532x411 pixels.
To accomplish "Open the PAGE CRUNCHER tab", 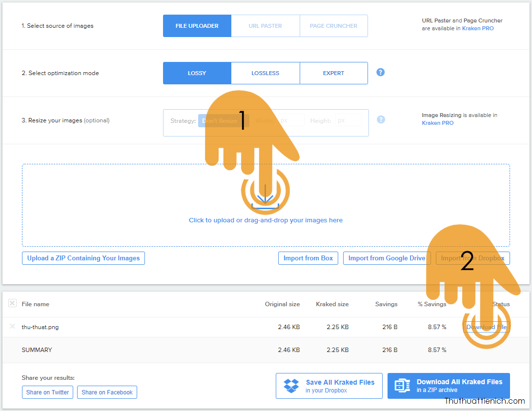I will [333, 26].
